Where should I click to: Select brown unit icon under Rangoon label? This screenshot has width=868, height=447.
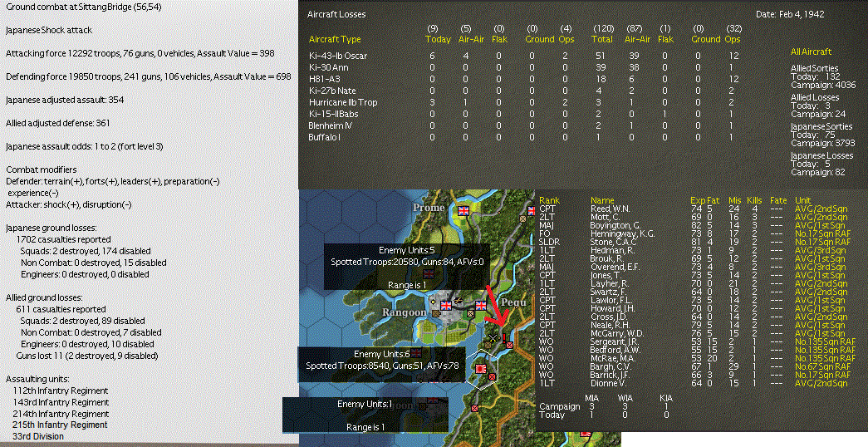click(435, 313)
